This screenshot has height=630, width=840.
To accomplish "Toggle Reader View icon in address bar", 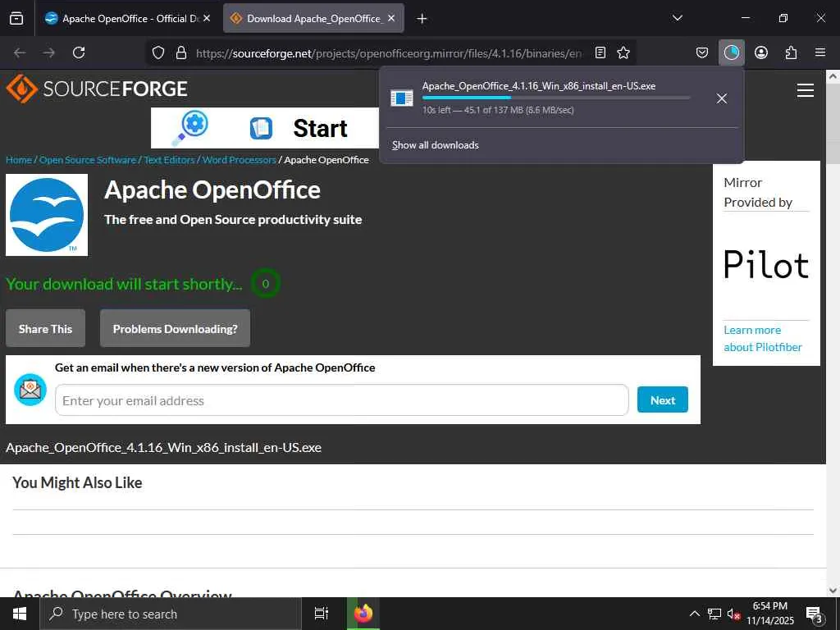I will click(x=600, y=52).
